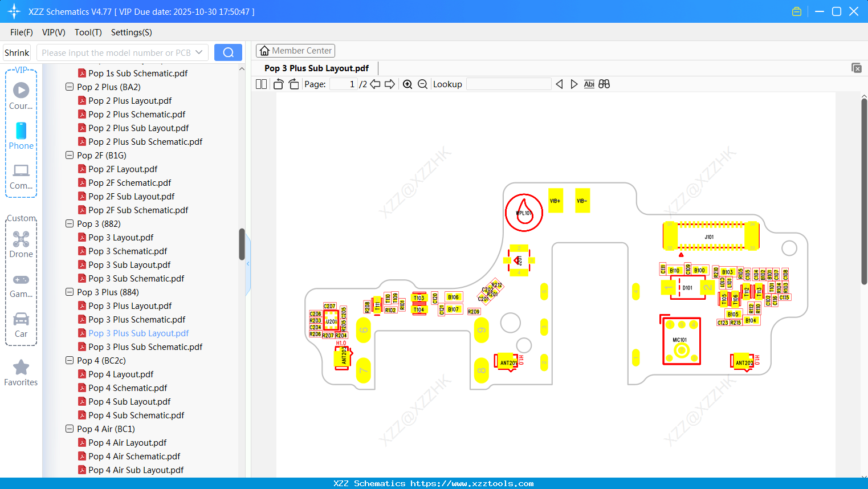The height and width of the screenshot is (489, 868).
Task: Open the Phone category in the sidebar
Action: point(21,136)
